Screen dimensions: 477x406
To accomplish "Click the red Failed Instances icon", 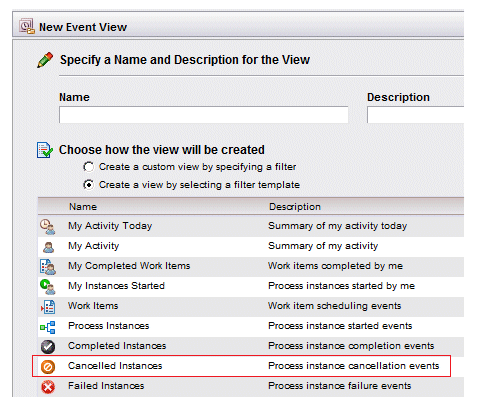I will point(48,387).
